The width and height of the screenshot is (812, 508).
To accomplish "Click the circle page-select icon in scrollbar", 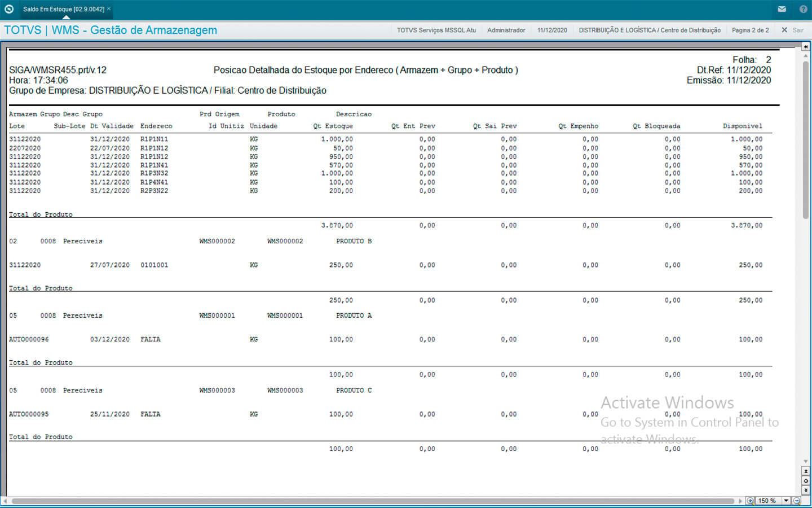I will tap(806, 481).
